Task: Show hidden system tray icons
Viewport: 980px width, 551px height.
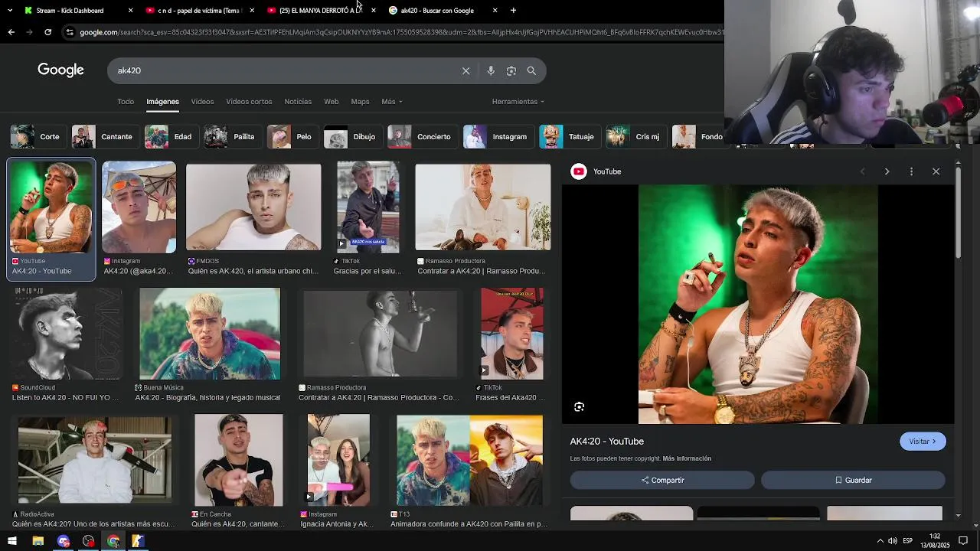Action: [880, 541]
